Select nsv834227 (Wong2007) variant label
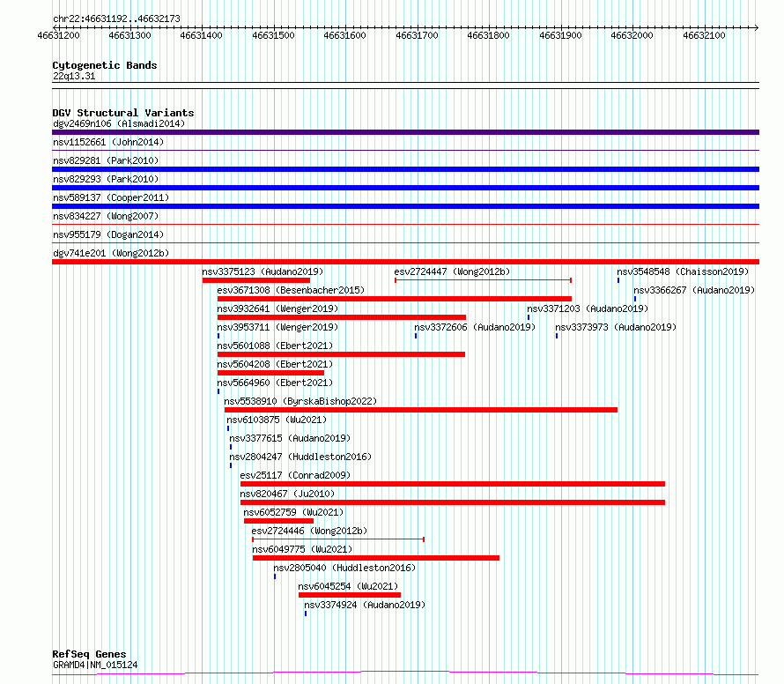 tap(106, 216)
